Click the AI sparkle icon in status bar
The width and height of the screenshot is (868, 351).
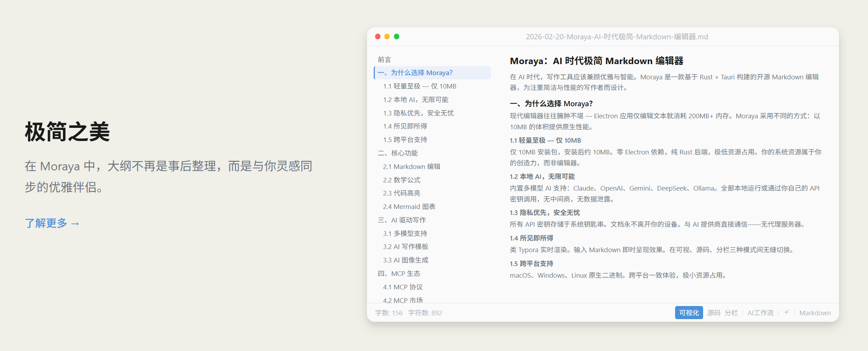(x=786, y=312)
